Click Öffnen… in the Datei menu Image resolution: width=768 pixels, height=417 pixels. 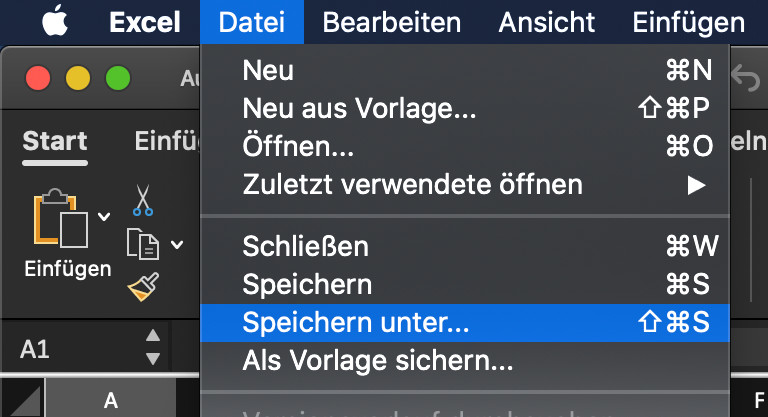pos(298,147)
